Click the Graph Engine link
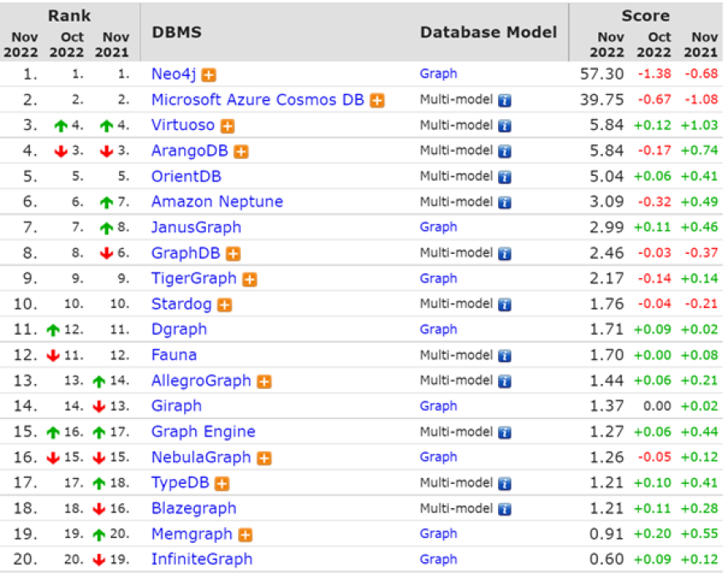Screen dimensions: 728x573 pos(203,432)
